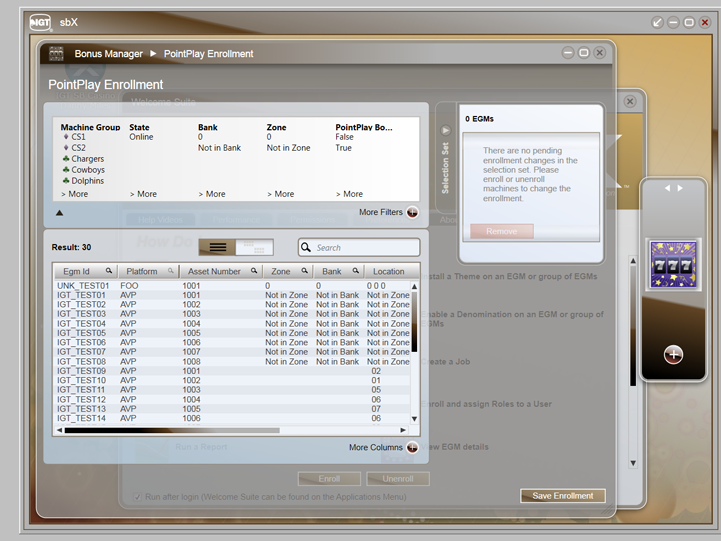Expand the Selection Set panel arrow

[x=446, y=131]
